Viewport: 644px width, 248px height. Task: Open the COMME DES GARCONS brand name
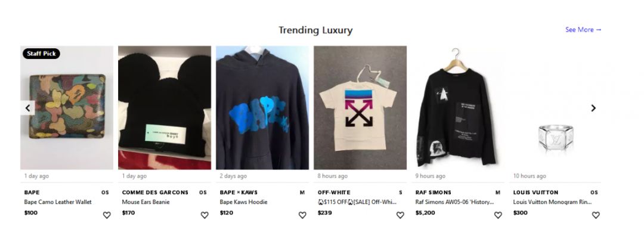[x=155, y=192]
